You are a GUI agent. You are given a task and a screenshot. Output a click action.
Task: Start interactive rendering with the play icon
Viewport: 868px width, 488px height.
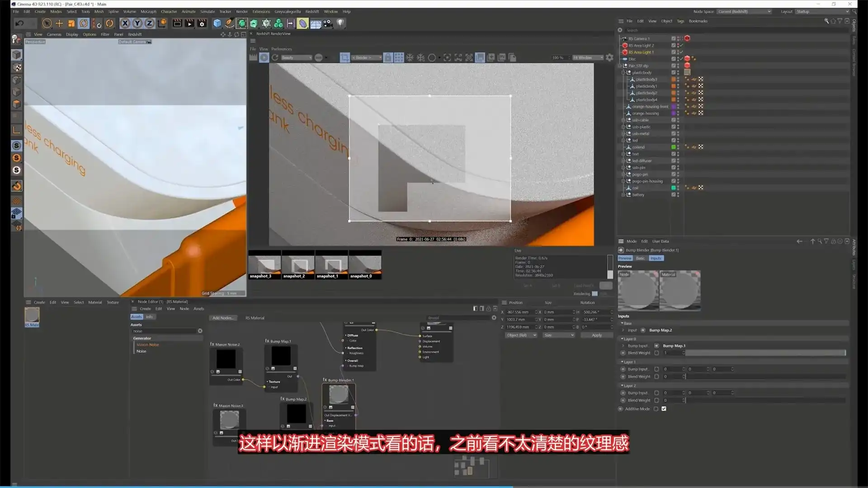click(x=264, y=58)
